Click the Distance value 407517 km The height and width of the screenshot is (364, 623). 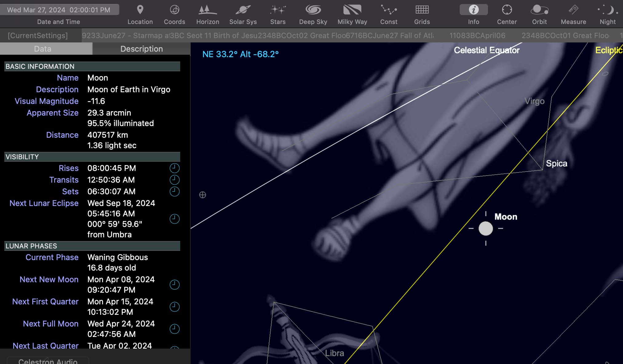coord(108,135)
